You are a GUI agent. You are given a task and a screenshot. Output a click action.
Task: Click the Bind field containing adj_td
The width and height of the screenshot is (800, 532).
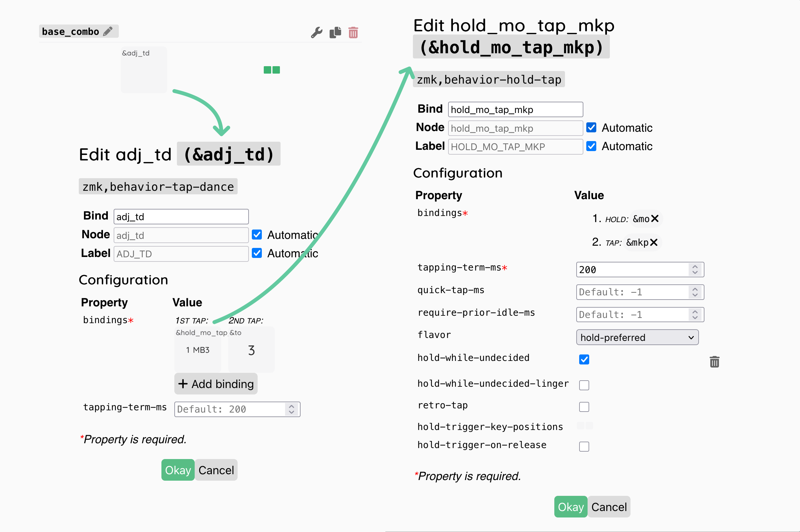(x=181, y=217)
